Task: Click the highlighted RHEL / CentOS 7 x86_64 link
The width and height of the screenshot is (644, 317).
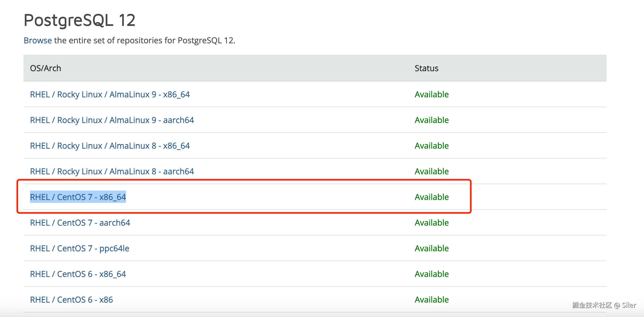Action: pos(78,197)
